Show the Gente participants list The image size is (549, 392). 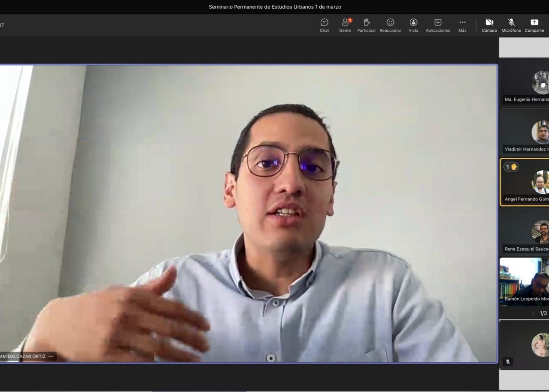345,25
